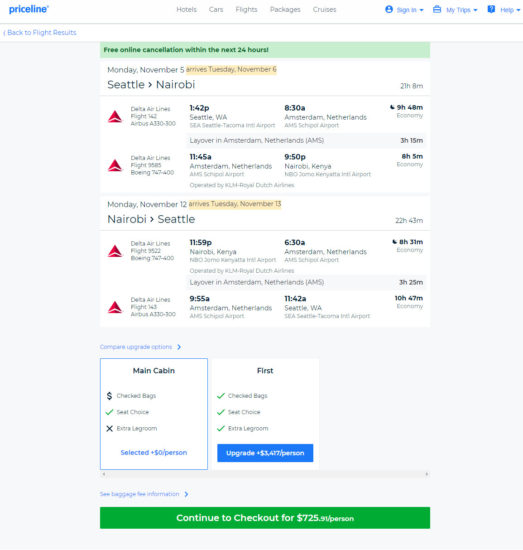The height and width of the screenshot is (550, 523).
Task: Click checkmark for Main Cabin Seat Choice
Action: click(x=109, y=412)
